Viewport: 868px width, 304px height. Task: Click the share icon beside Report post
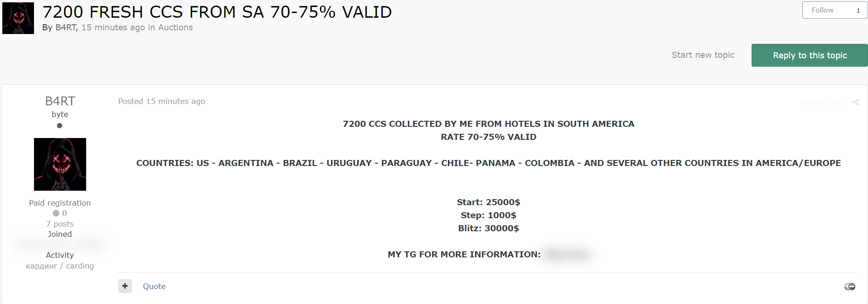click(x=855, y=102)
